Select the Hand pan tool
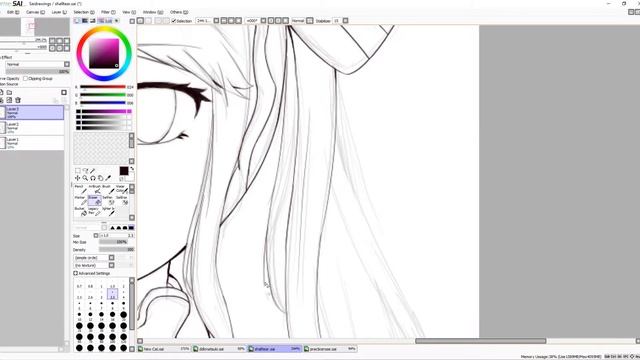 pos(100,178)
